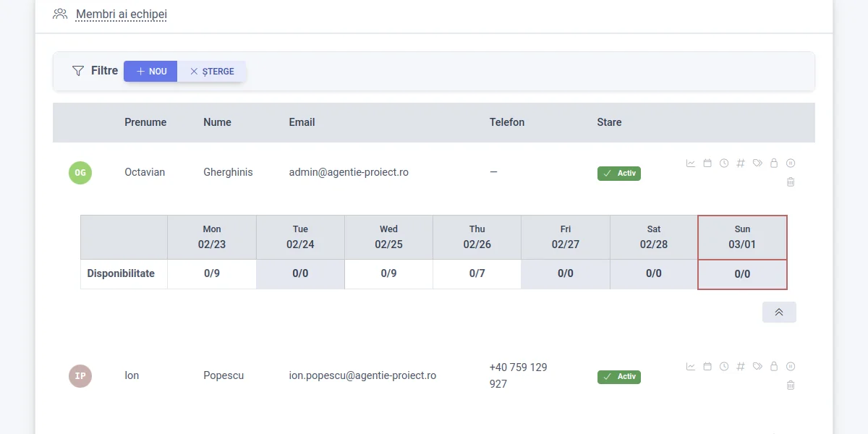Image resolution: width=868 pixels, height=434 pixels.
Task: Toggle the Activ status badge for Octavian Gherghinis
Action: tap(618, 173)
